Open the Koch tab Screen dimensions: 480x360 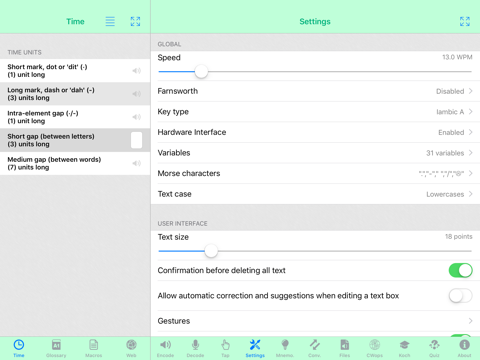coord(404,348)
